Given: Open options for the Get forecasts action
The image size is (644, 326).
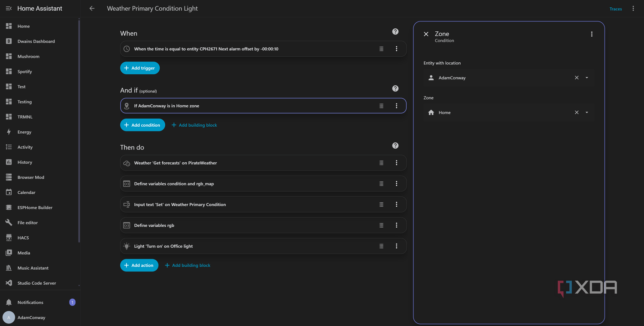Looking at the screenshot, I should (396, 163).
